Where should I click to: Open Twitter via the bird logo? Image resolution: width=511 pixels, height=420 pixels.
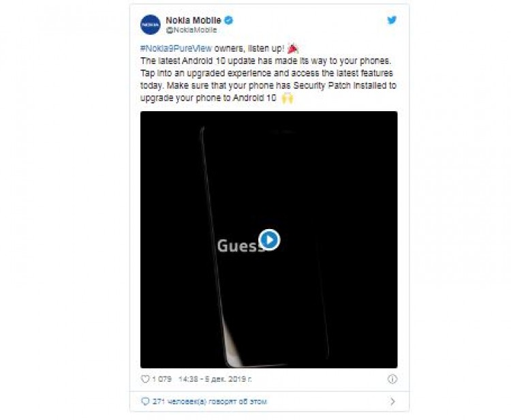point(391,20)
